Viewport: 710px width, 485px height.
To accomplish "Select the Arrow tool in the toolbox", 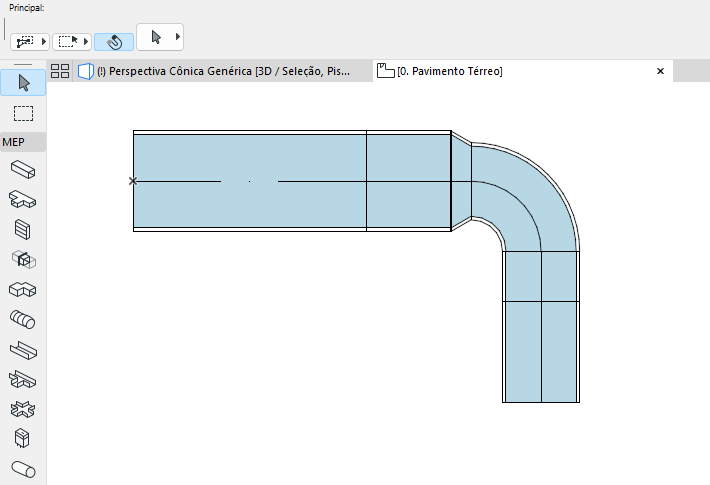I will 23,83.
